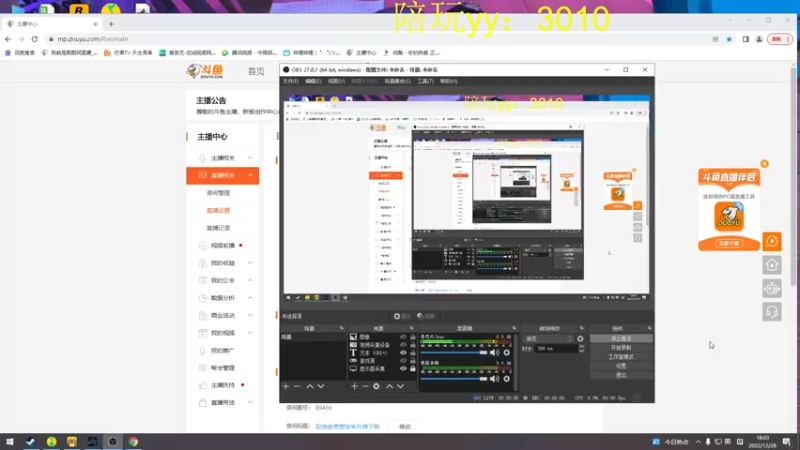Click 工作室模式 studio mode button
The height and width of the screenshot is (450, 800).
(x=621, y=357)
